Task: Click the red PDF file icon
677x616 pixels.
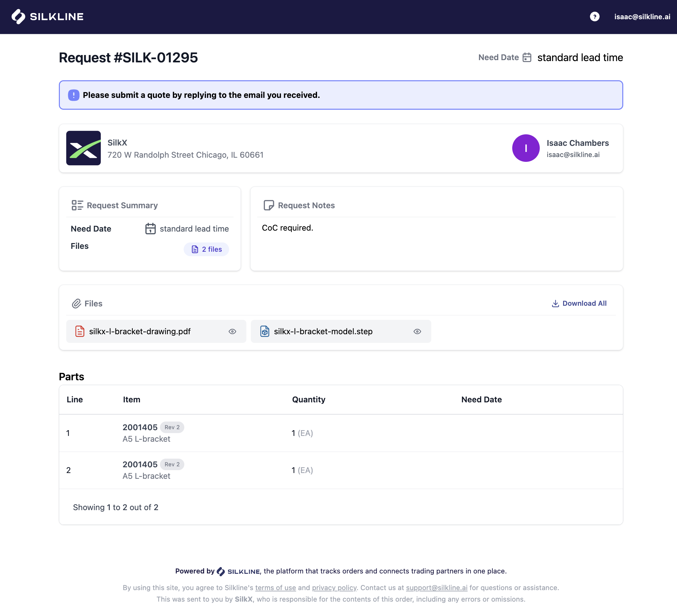Action: (80, 331)
